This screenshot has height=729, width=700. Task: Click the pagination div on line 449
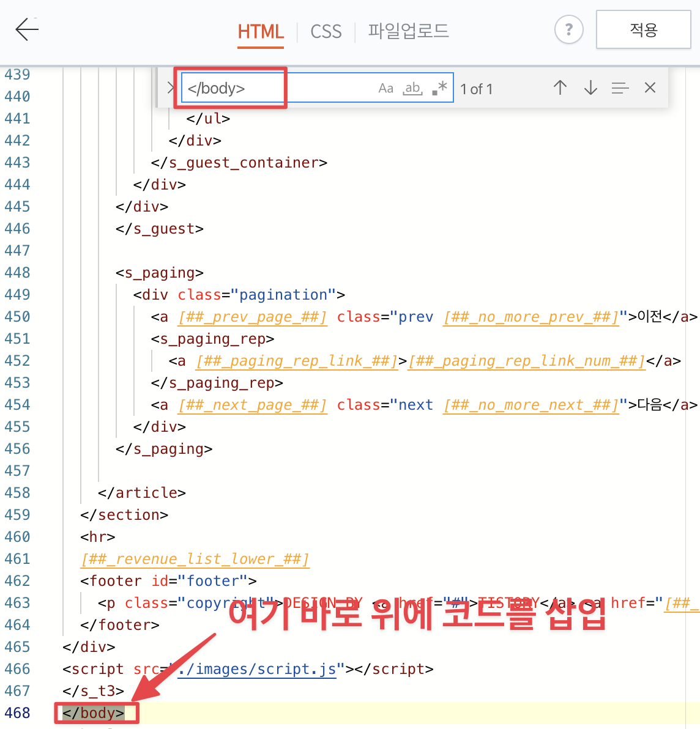pos(239,295)
